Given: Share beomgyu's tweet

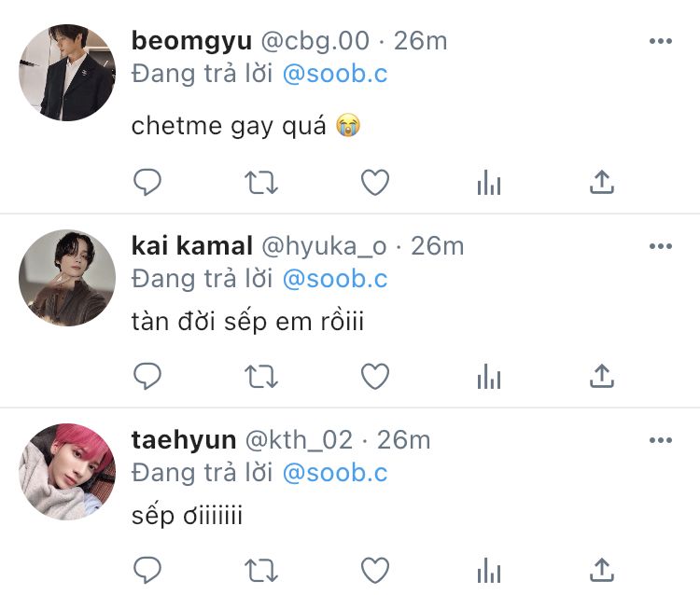Looking at the screenshot, I should (x=602, y=182).
